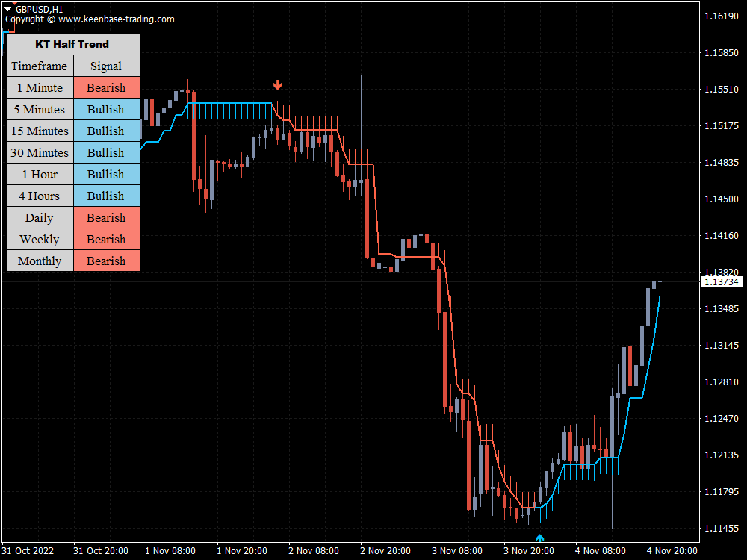This screenshot has height=560, width=747.
Task: Select the Weekly timeframe cell
Action: click(x=40, y=239)
